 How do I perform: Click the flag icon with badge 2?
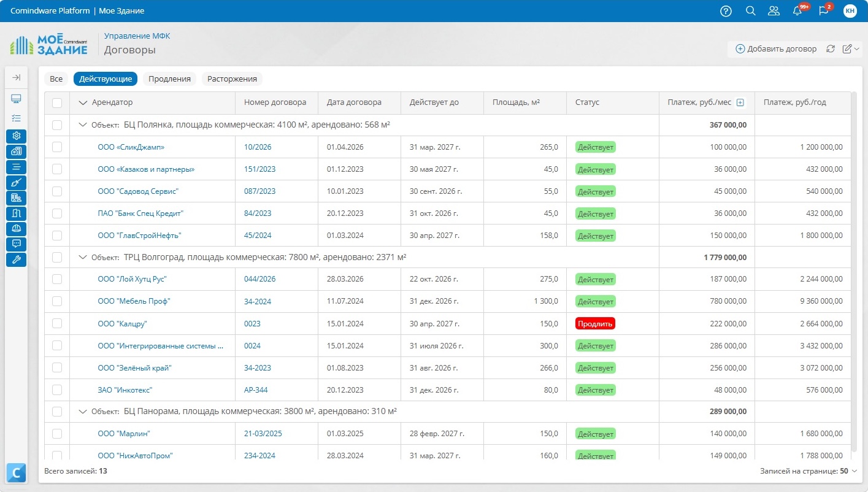(824, 11)
